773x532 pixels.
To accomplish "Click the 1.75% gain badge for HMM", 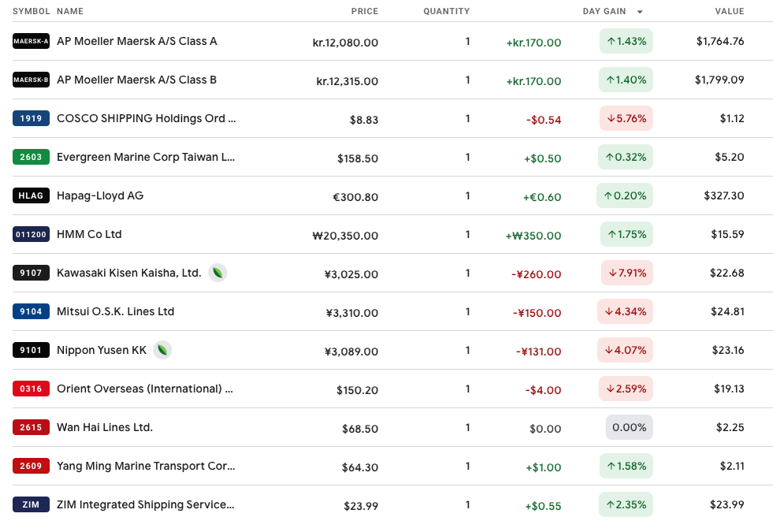I will (626, 234).
